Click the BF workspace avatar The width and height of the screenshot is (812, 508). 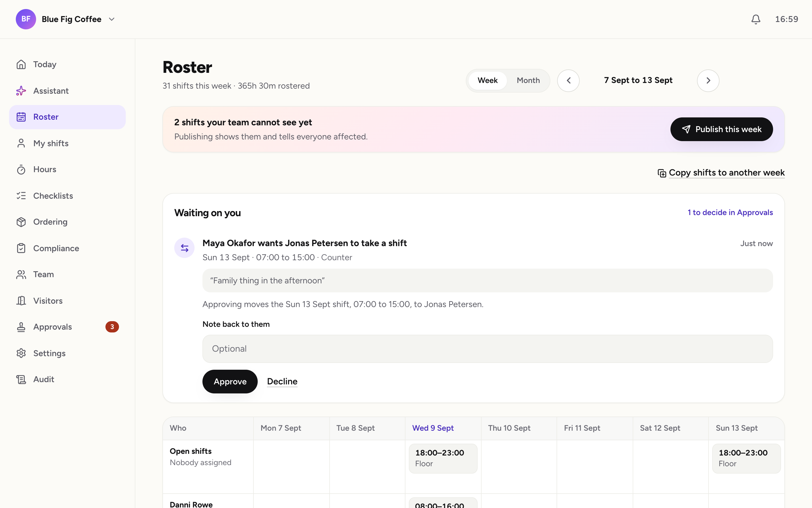click(x=26, y=19)
